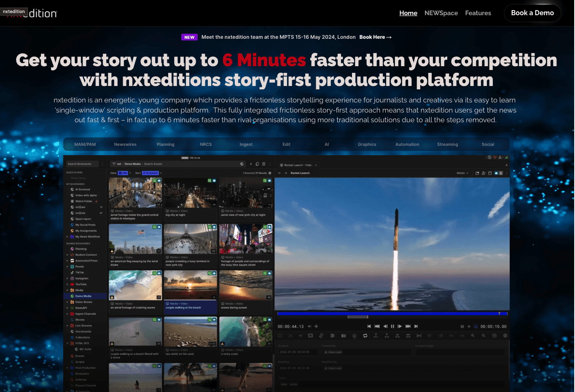Click the globe icon in asset search bar
The image size is (575, 392).
(242, 164)
